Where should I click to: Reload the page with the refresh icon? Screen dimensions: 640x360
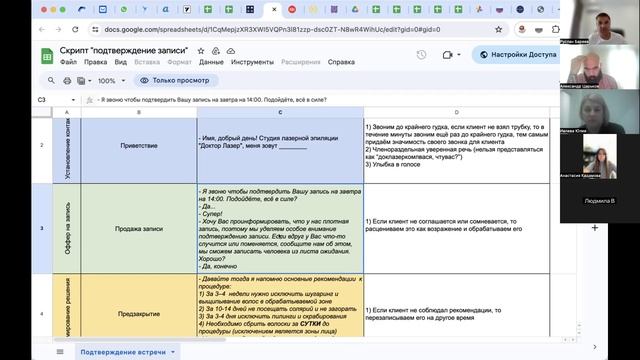coord(75,29)
